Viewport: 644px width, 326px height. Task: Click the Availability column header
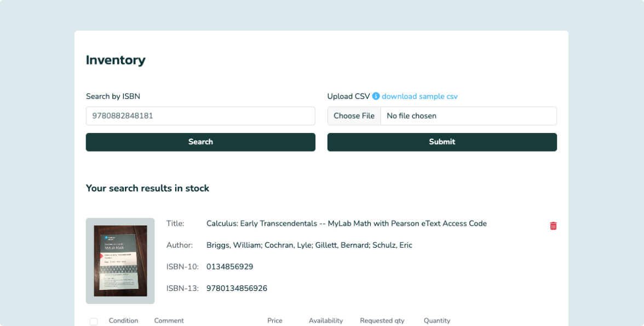click(x=326, y=321)
